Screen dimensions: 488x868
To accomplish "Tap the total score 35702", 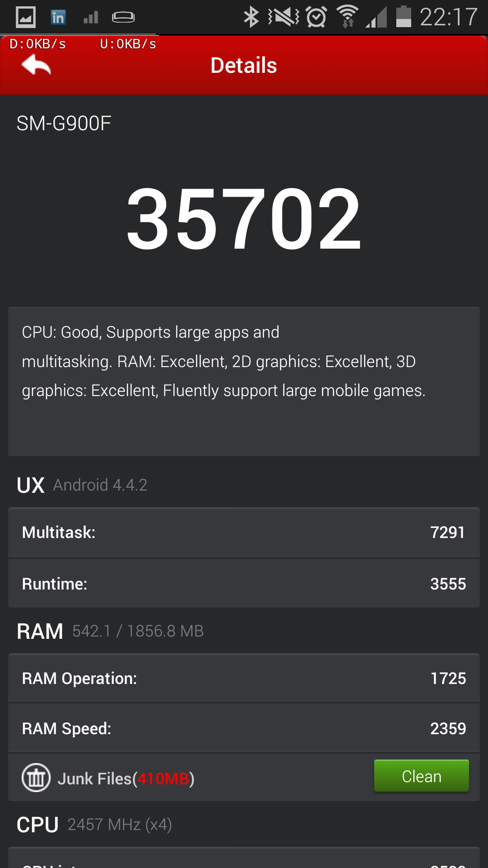I will tap(244, 219).
